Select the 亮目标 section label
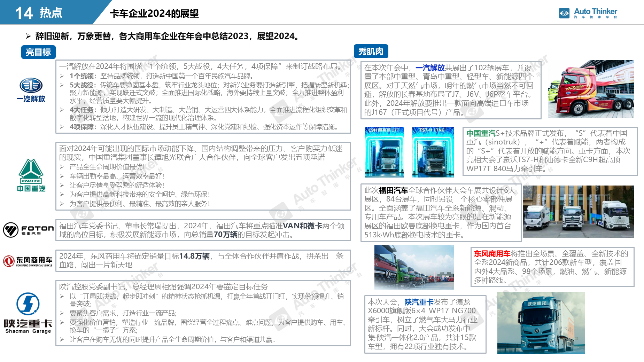Viewport: 644px width, 362px height. pyautogui.click(x=38, y=52)
